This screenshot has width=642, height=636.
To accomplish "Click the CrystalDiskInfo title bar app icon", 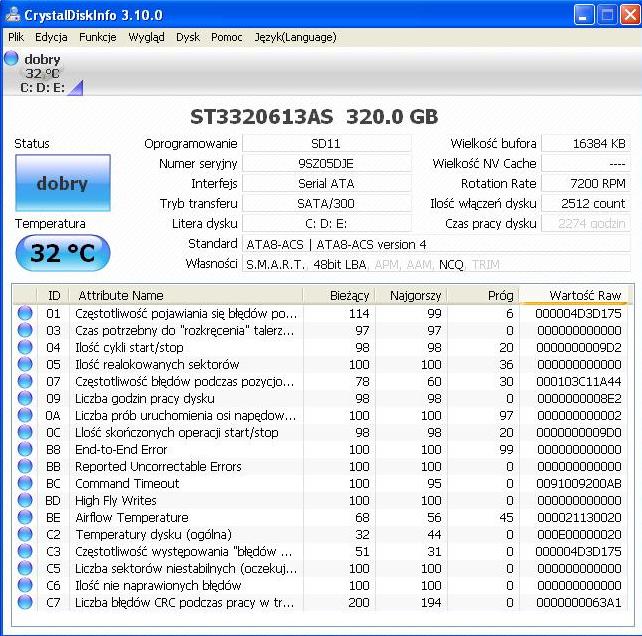I will coord(13,14).
